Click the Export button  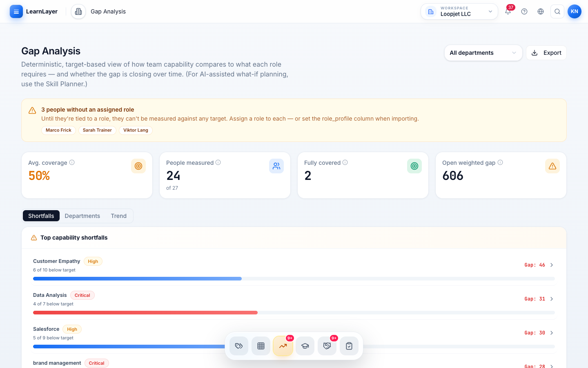[x=546, y=53]
